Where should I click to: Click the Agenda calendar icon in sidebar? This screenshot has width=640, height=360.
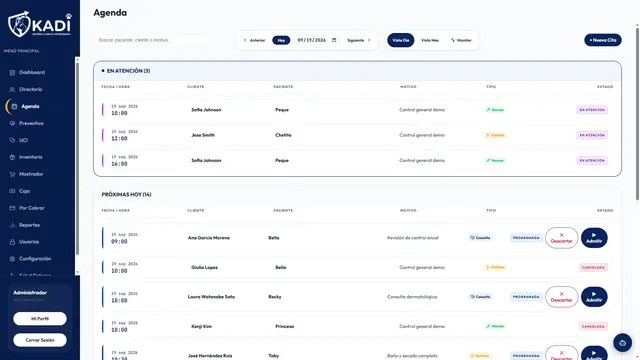[14, 107]
